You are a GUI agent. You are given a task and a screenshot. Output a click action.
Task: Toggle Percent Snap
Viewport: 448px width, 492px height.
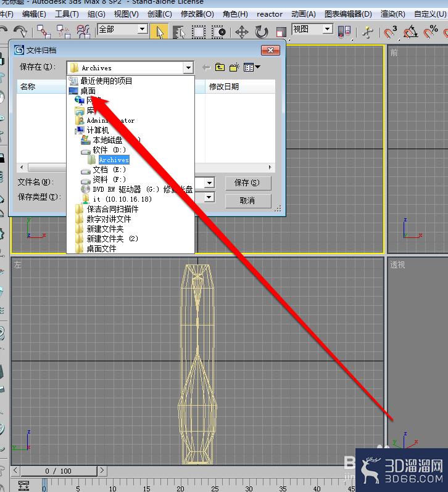click(x=431, y=32)
